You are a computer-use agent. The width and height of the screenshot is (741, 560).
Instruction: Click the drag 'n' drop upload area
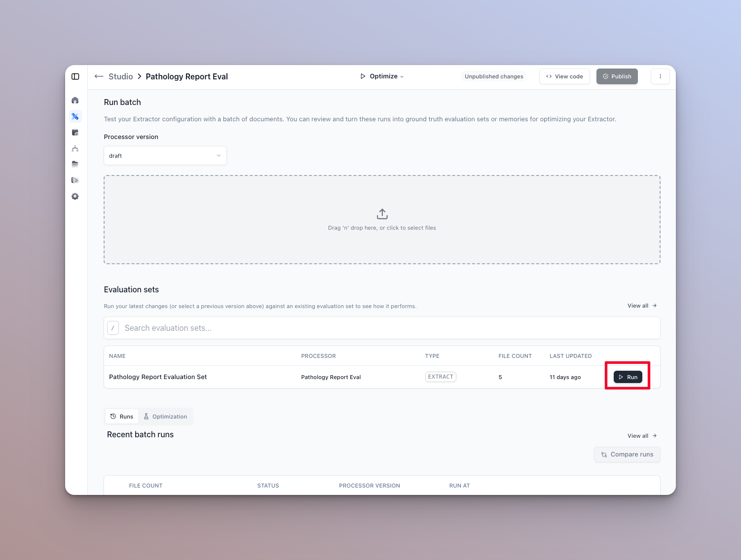coord(382,220)
